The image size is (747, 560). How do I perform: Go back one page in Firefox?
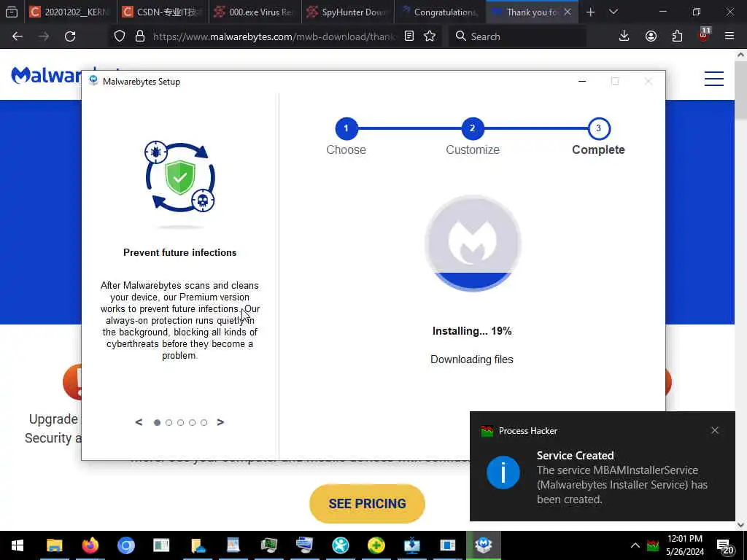[x=18, y=36]
